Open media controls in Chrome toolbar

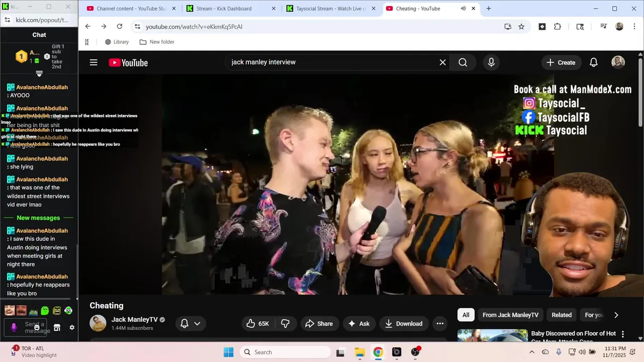tap(603, 27)
